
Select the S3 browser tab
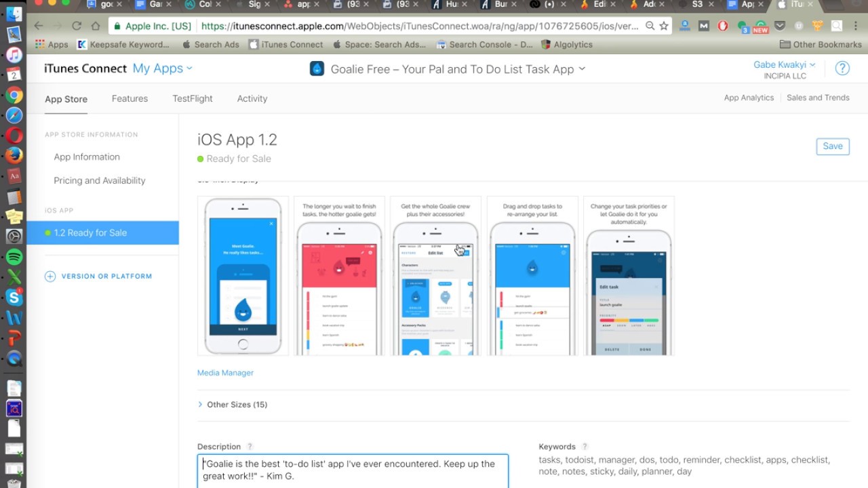click(697, 5)
